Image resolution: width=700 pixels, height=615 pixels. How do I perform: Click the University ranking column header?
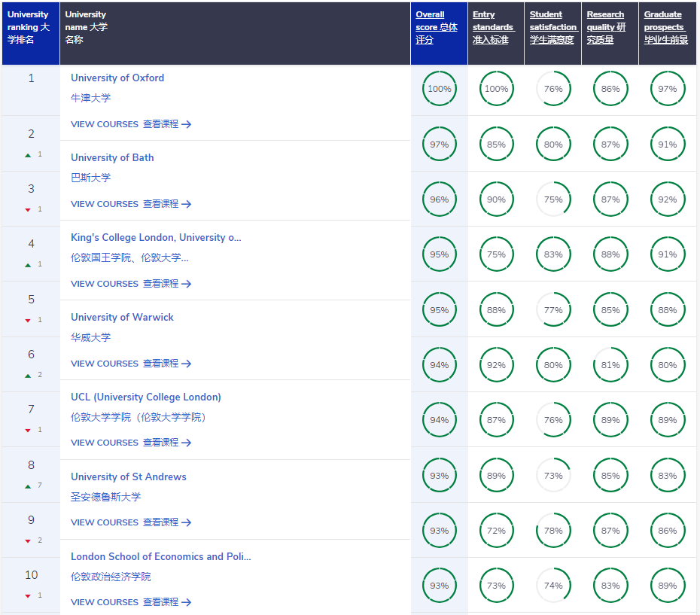click(x=29, y=27)
